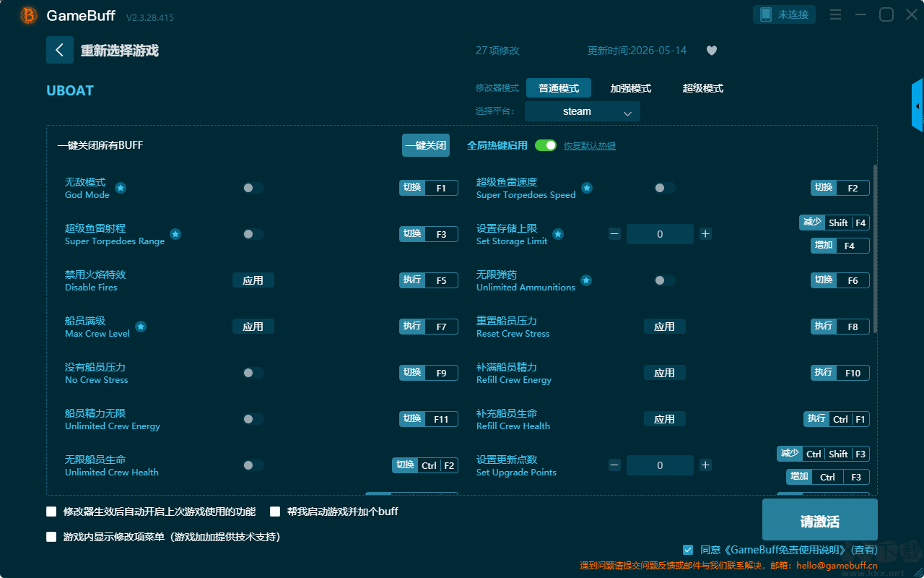Screen dimensions: 924x578
Task: Check launch game and add buff checkbox
Action: click(275, 512)
